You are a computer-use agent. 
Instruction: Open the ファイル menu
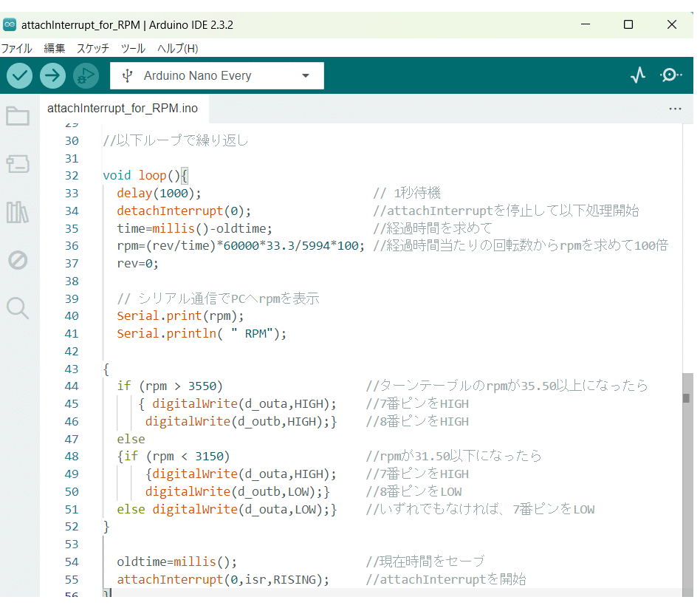tap(16, 48)
